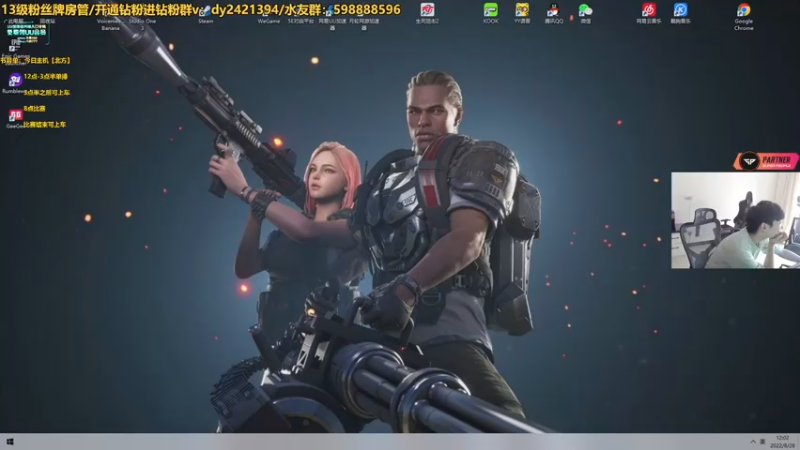Show hidden system tray icons

coord(753,442)
